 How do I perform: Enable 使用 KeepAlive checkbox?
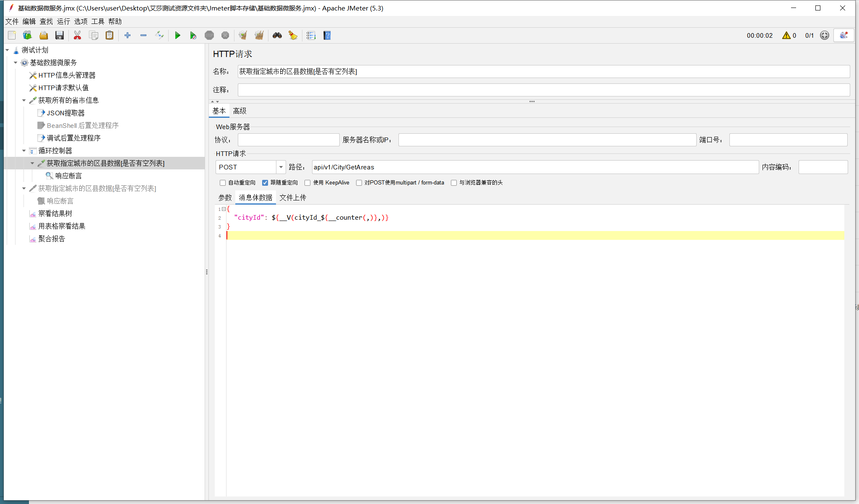point(307,183)
